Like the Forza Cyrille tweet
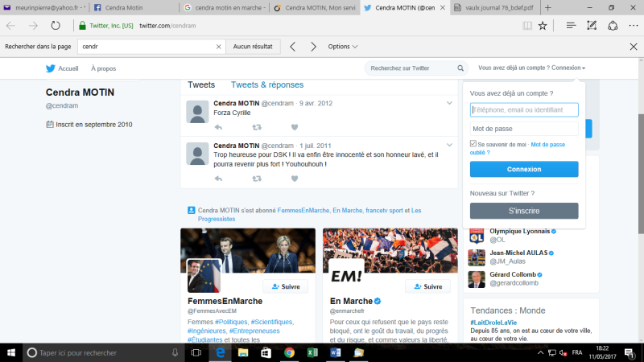 pos(295,127)
